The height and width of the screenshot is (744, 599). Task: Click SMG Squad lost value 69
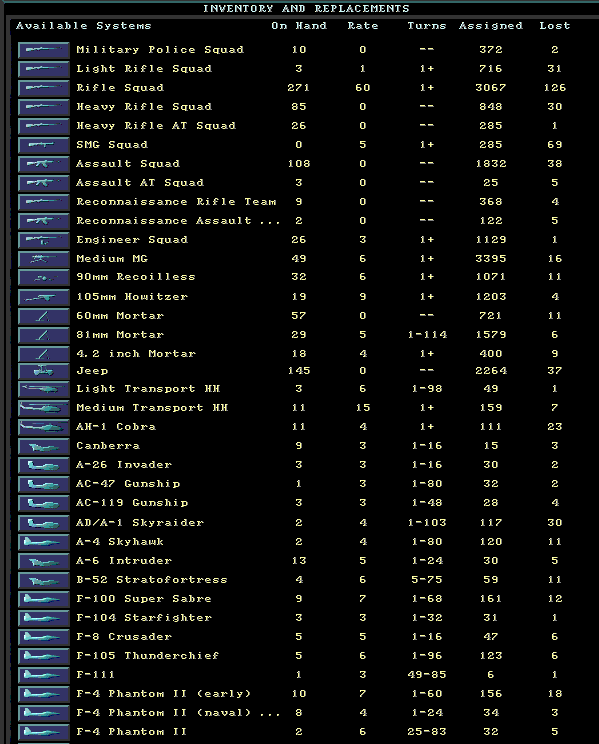554,145
